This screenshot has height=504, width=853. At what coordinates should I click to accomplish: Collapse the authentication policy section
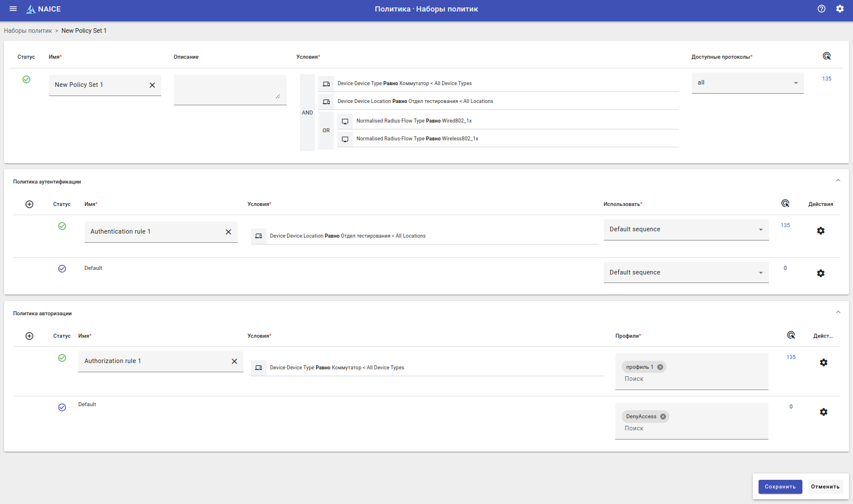pyautogui.click(x=838, y=181)
